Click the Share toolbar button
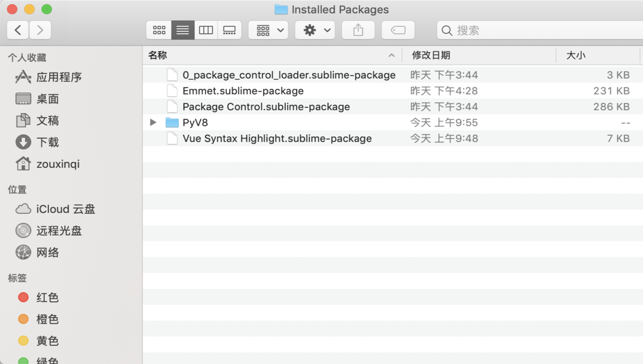The height and width of the screenshot is (364, 643). [x=358, y=30]
